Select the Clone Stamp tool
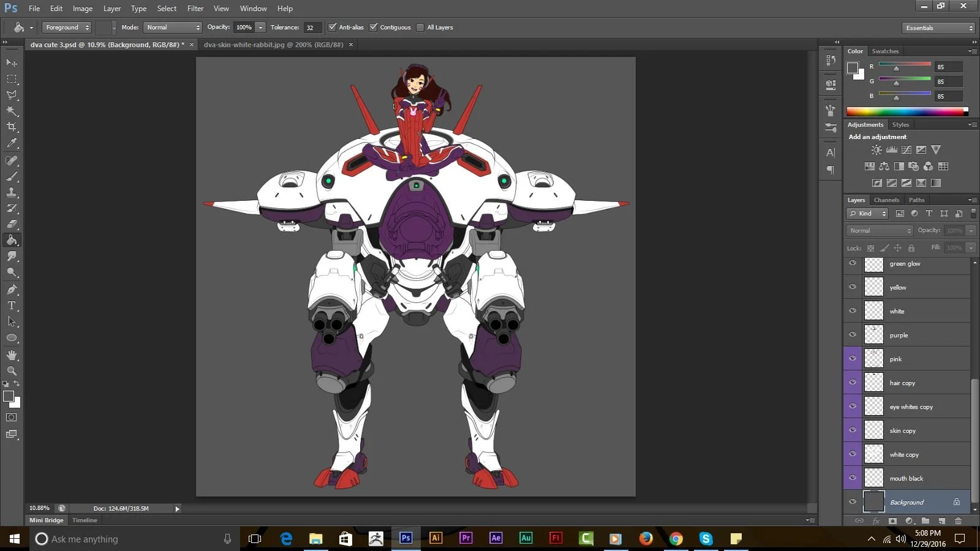The height and width of the screenshot is (551, 980). click(x=12, y=192)
